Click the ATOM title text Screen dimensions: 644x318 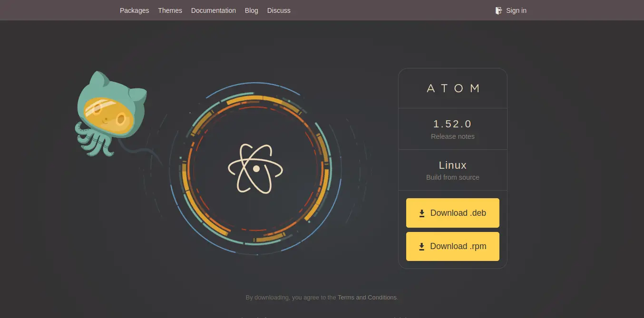453,88
